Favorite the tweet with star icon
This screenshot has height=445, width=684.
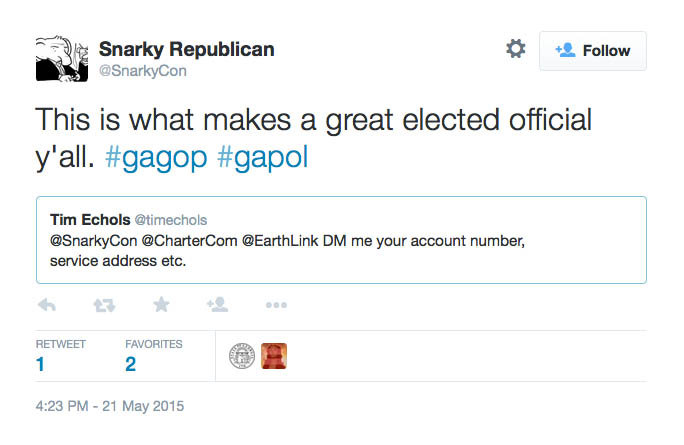pos(161,305)
